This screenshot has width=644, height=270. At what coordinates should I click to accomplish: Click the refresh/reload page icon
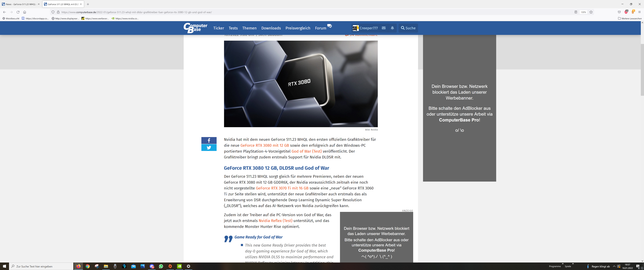click(x=18, y=12)
